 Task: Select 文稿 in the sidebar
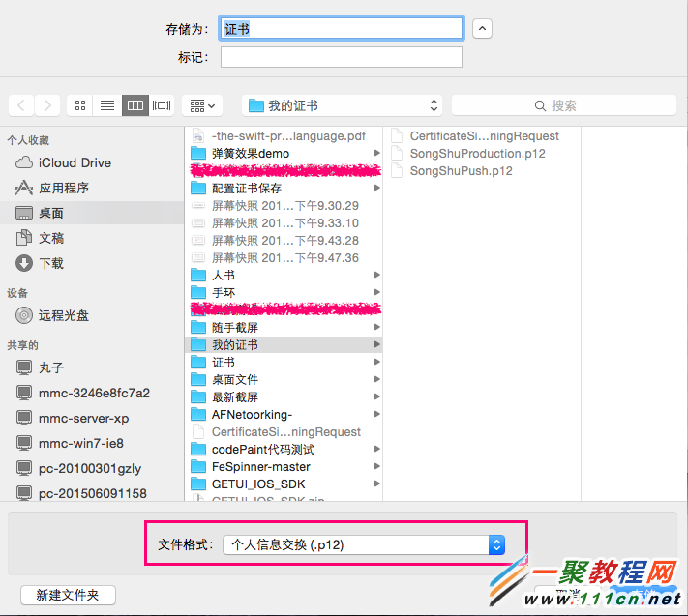coord(92,238)
